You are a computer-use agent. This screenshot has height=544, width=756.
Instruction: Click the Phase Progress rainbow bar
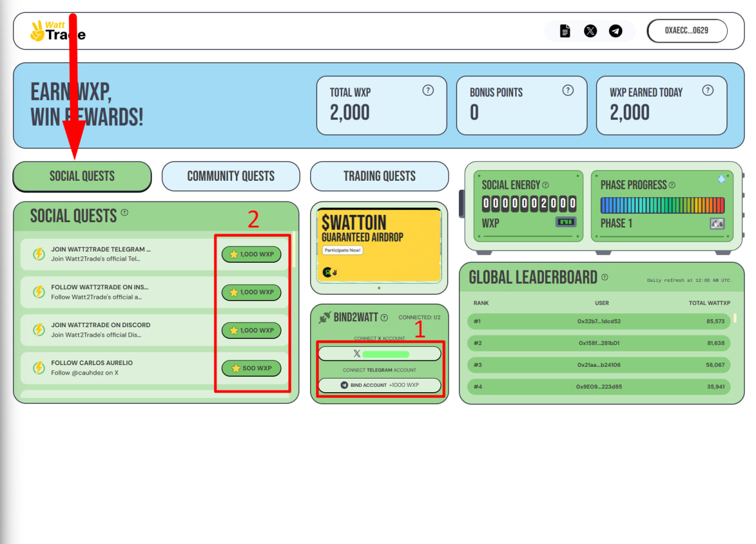(x=662, y=205)
